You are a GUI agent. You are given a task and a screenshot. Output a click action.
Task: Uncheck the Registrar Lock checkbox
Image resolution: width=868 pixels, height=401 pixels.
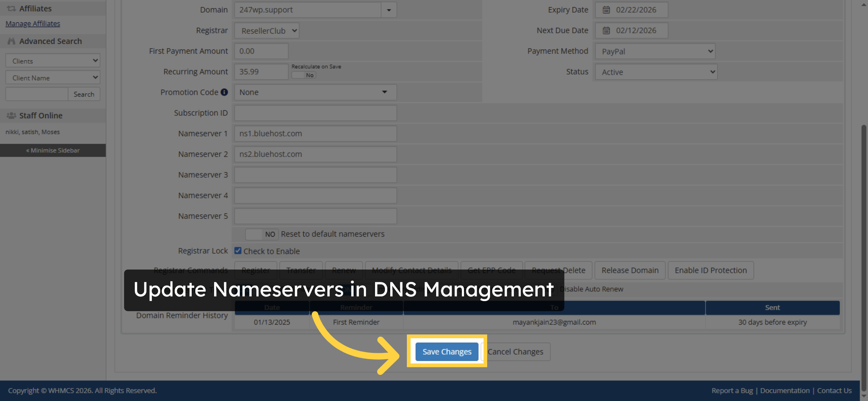pyautogui.click(x=238, y=250)
